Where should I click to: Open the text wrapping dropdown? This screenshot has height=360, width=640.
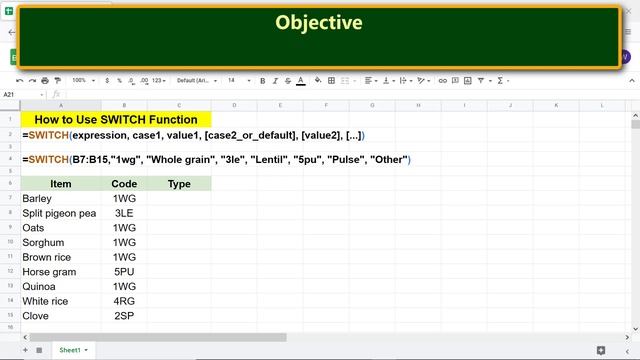pos(406,81)
